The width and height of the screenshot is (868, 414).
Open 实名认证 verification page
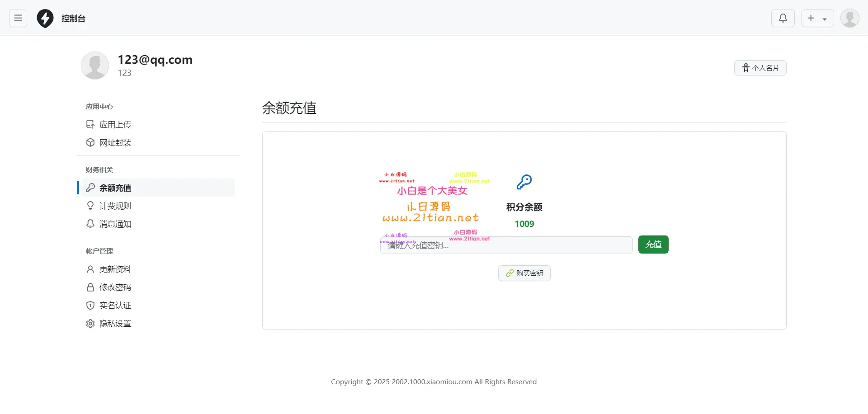[x=115, y=305]
